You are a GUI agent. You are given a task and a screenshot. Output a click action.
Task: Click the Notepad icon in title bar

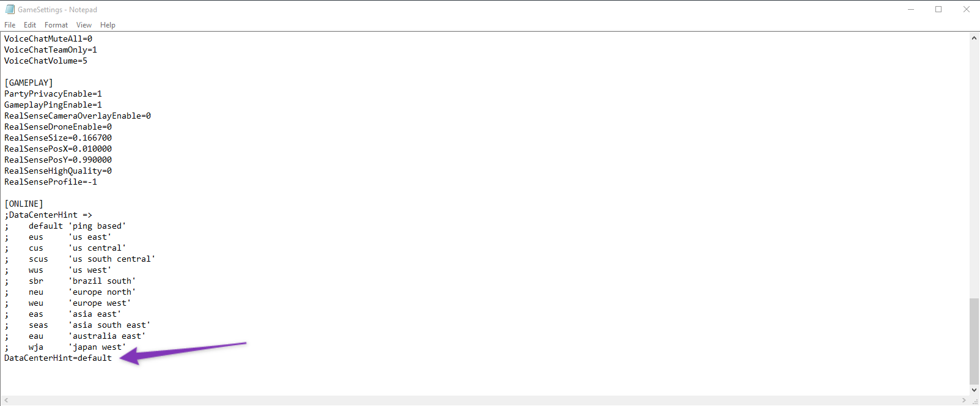click(x=10, y=9)
